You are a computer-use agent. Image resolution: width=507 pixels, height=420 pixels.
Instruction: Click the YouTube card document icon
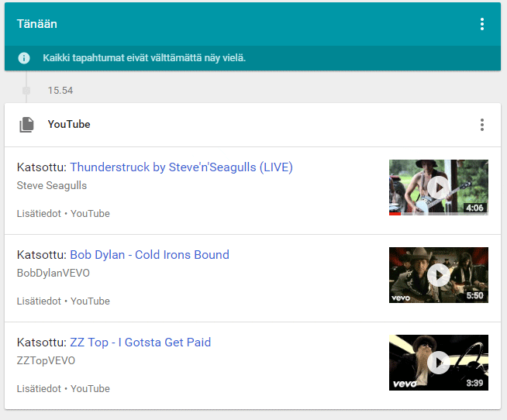point(26,125)
